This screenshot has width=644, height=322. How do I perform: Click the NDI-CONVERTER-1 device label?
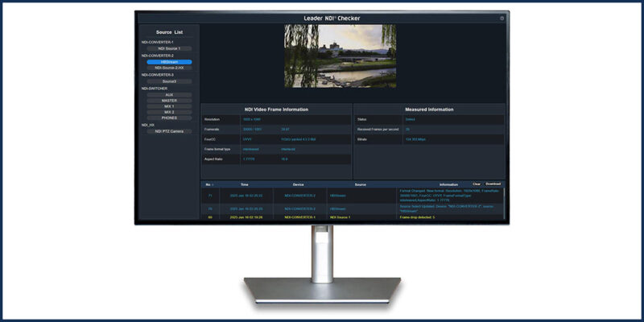[157, 43]
